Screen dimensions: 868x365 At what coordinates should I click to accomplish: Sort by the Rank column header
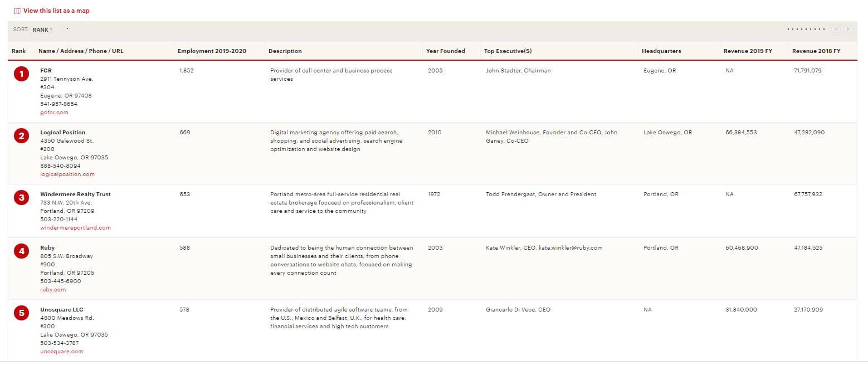coord(19,51)
